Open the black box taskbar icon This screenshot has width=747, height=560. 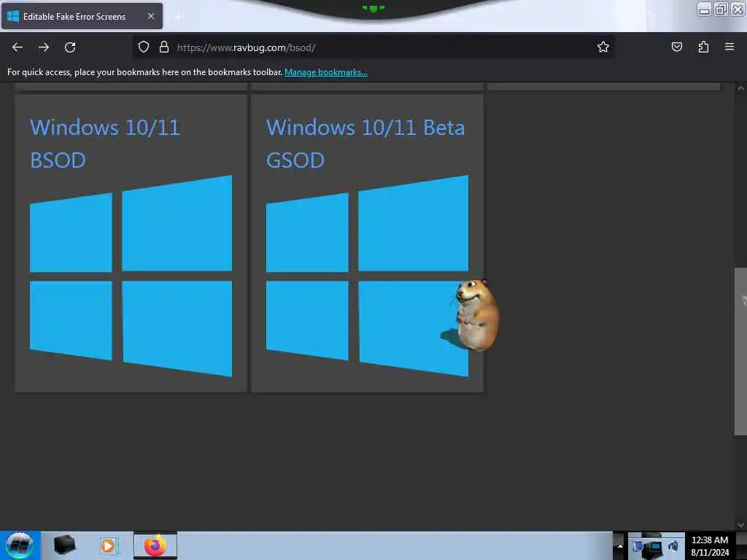(x=64, y=545)
